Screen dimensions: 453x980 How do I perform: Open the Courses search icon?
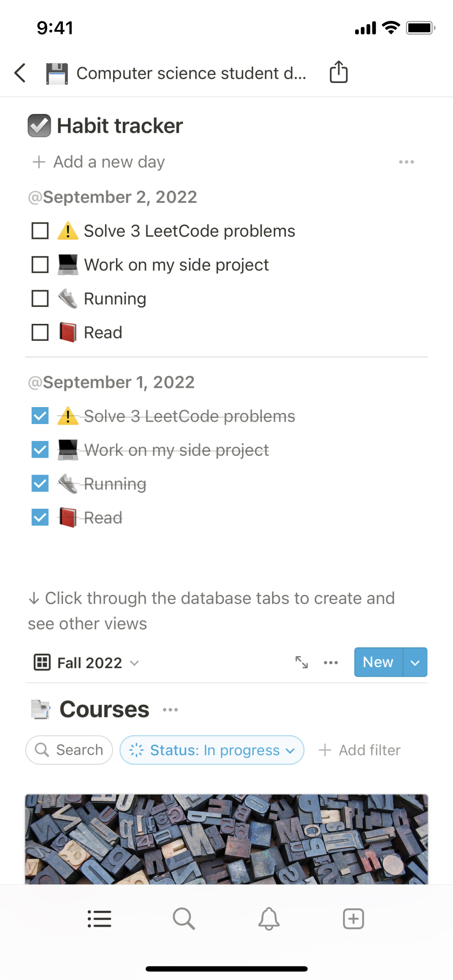42,749
